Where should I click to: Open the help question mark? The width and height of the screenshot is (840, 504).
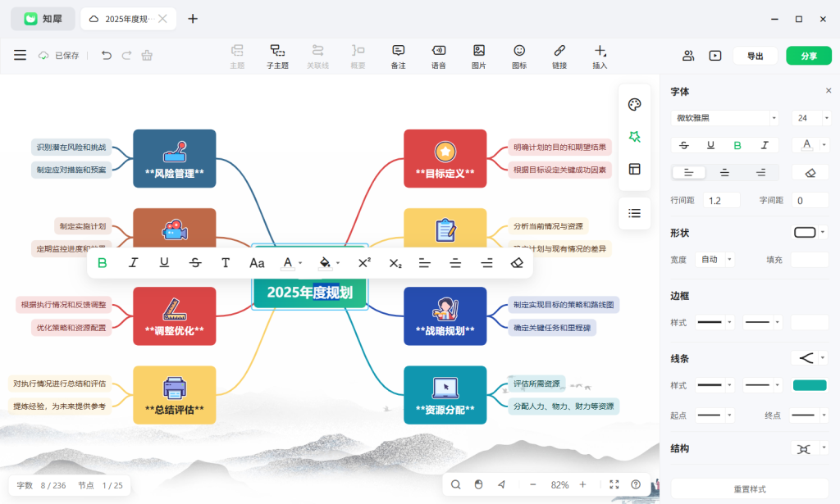636,484
